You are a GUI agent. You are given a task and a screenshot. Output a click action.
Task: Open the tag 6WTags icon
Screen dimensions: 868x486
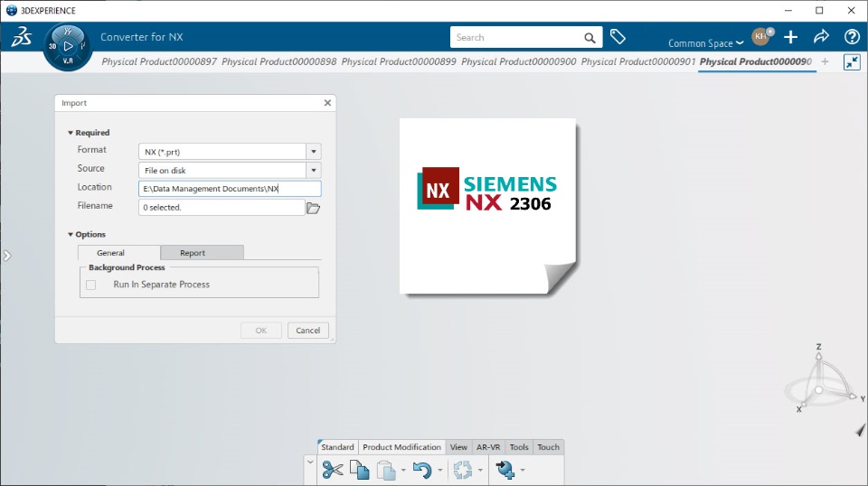tap(618, 37)
